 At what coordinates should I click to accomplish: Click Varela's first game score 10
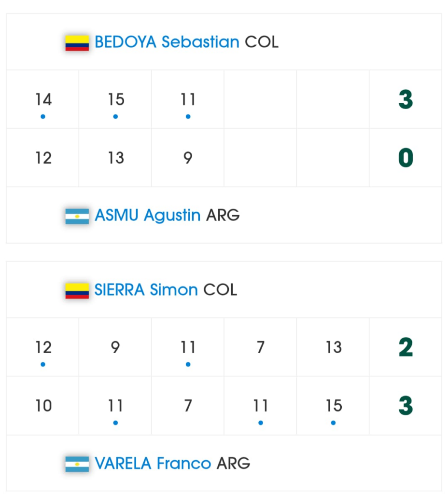point(43,406)
